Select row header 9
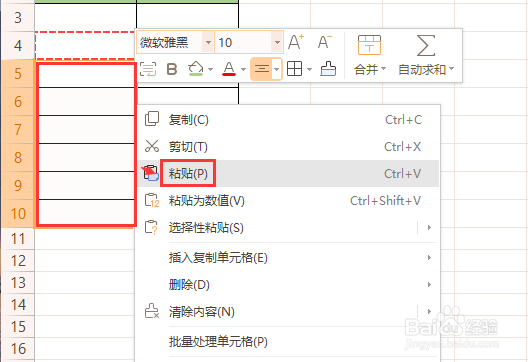Viewport: 528px width, 362px height. point(18,185)
